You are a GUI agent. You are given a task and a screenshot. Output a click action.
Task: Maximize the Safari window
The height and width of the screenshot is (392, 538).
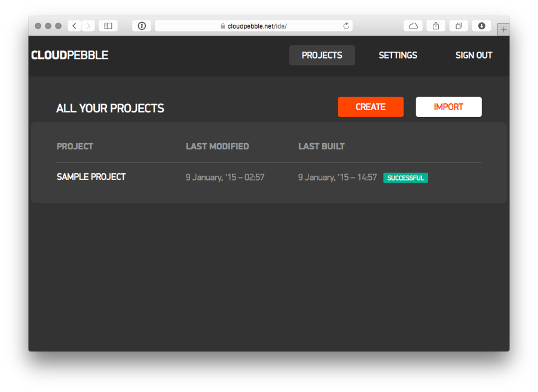click(x=59, y=26)
